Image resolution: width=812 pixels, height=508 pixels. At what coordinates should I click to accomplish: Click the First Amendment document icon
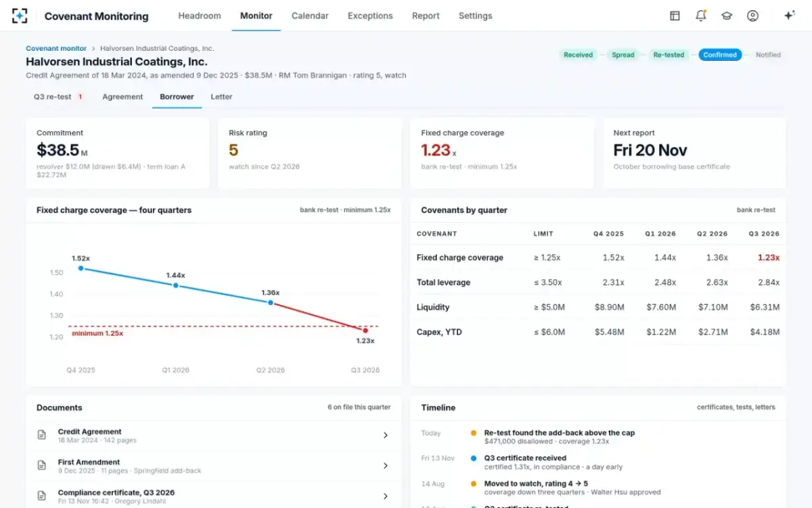click(x=42, y=465)
